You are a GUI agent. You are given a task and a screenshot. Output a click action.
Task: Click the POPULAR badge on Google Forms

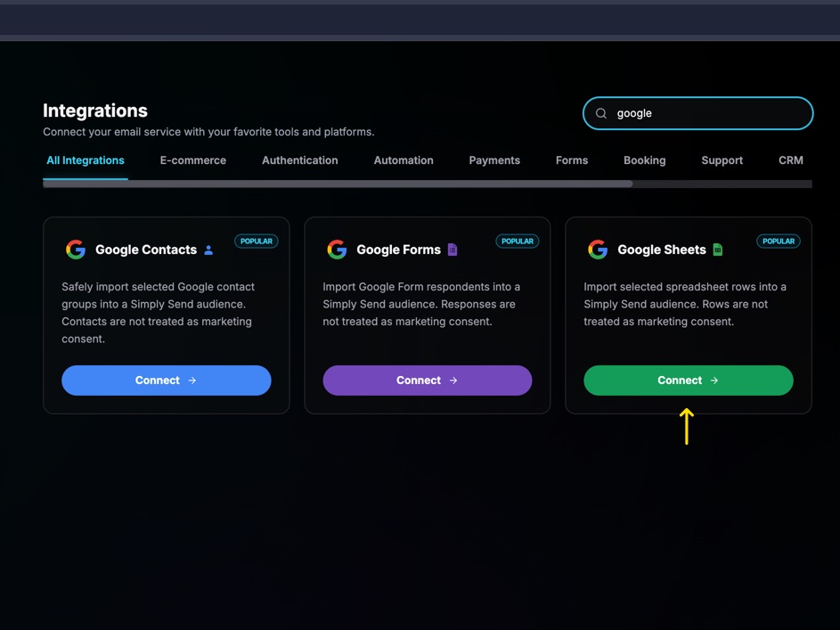pos(517,241)
